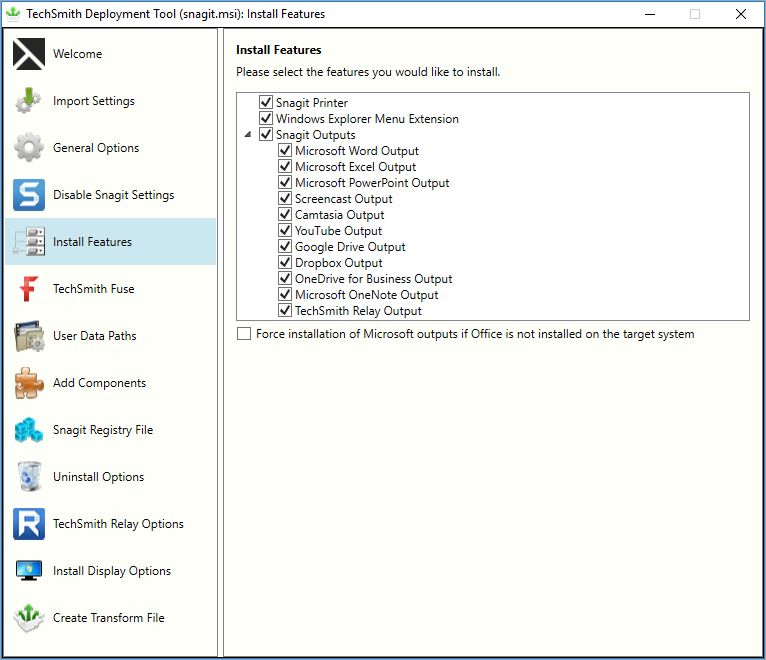Uncheck Microsoft PowerPoint Output

285,182
